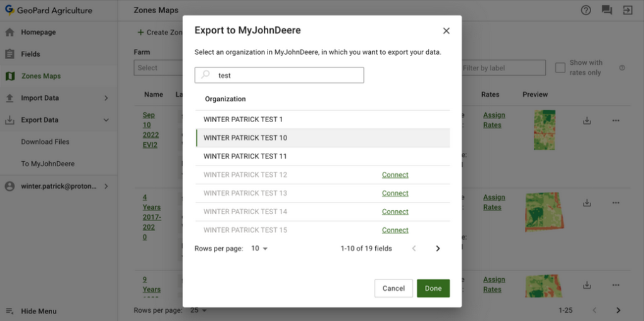Image resolution: width=644 pixels, height=321 pixels.
Task: Select the WINTER PATRICK TEST 1 row
Action: [243, 120]
